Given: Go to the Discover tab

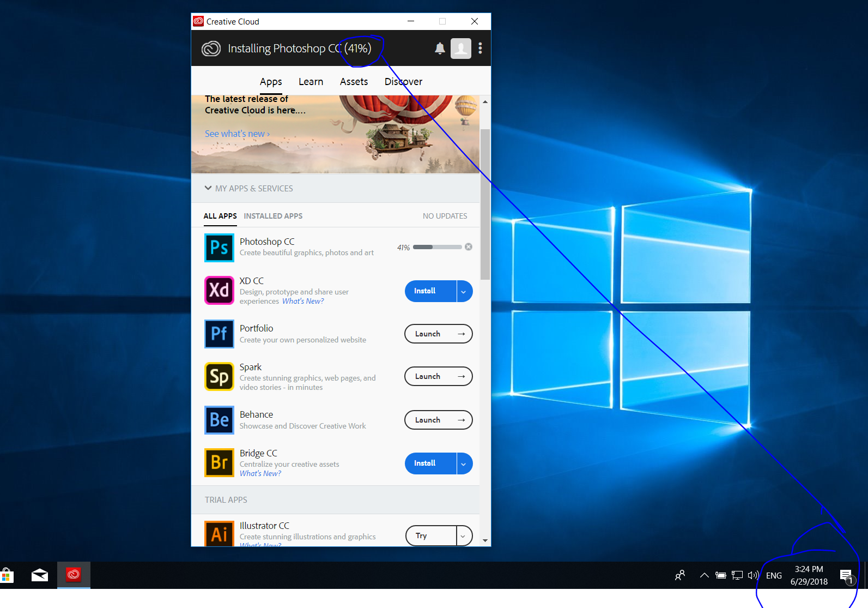Looking at the screenshot, I should 403,82.
